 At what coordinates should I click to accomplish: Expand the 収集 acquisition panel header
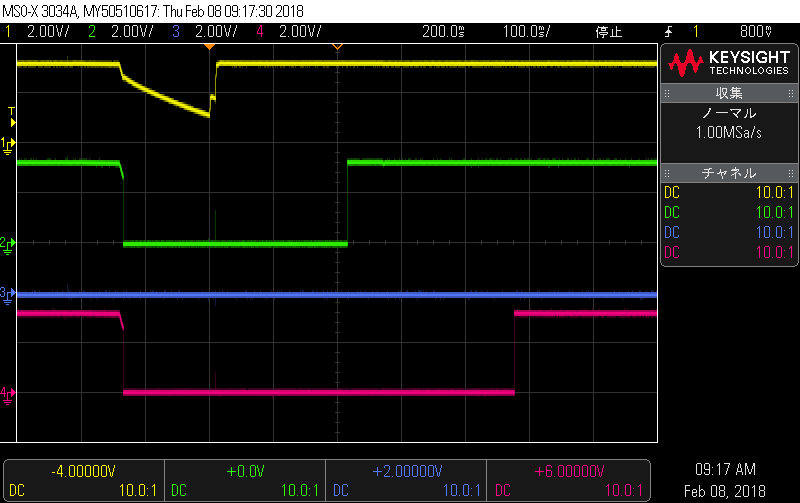point(729,93)
